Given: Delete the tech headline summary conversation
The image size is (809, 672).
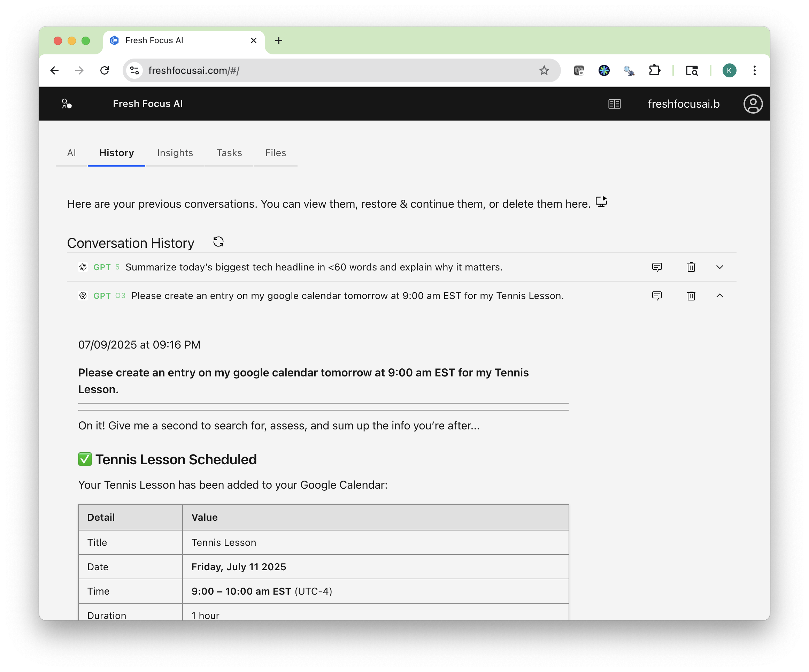Looking at the screenshot, I should click(691, 267).
